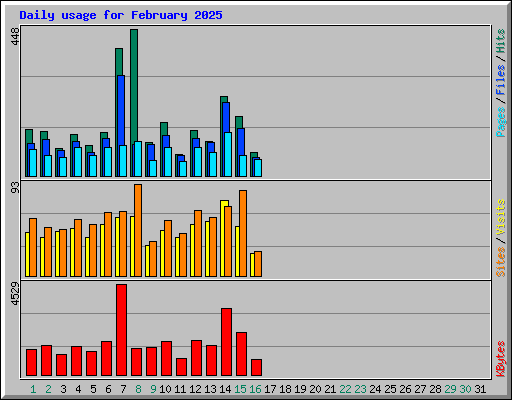Click the cyan Pages bar on day 14
The width and height of the screenshot is (512, 400).
[x=228, y=154]
